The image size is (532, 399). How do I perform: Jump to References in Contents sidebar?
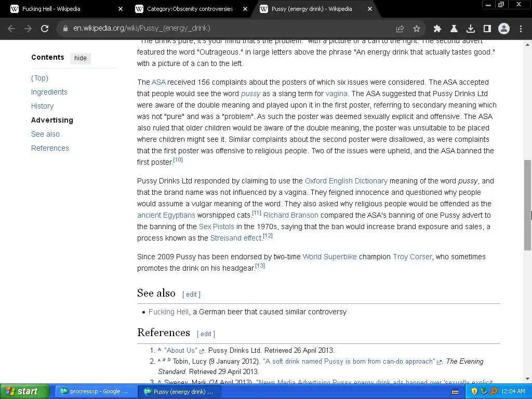click(50, 148)
